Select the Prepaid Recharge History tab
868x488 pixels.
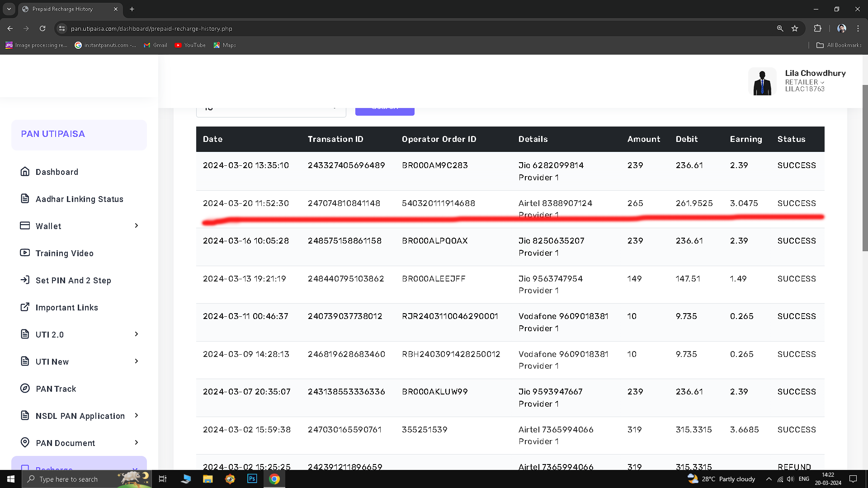click(63, 9)
